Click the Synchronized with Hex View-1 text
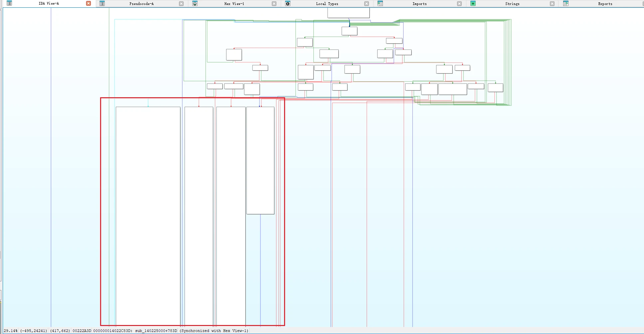This screenshot has height=334, width=644. [214, 331]
